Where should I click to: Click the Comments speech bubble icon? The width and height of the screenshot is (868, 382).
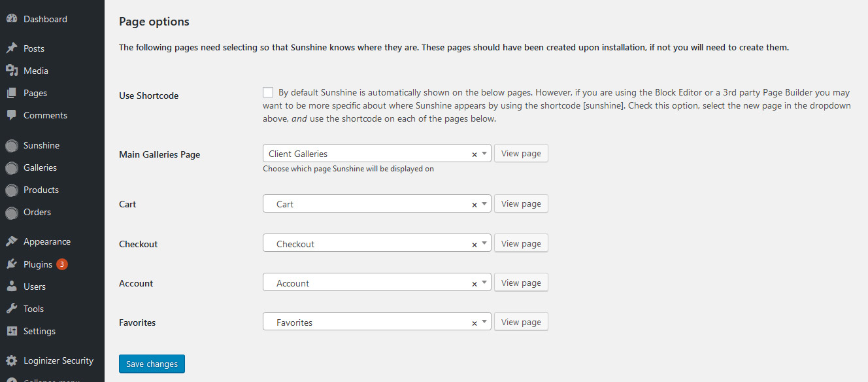click(x=11, y=115)
